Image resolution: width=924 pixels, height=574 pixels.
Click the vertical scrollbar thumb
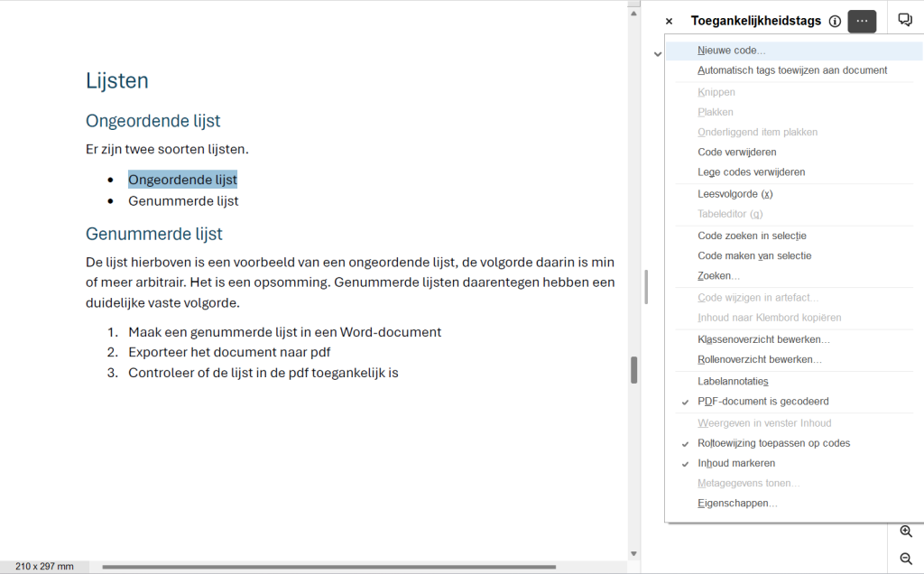point(634,370)
